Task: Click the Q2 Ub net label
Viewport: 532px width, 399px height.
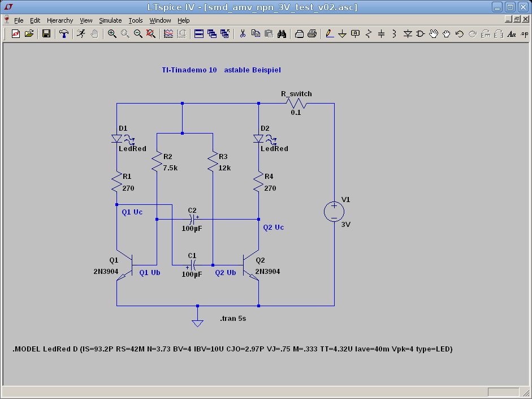Action: tap(225, 273)
